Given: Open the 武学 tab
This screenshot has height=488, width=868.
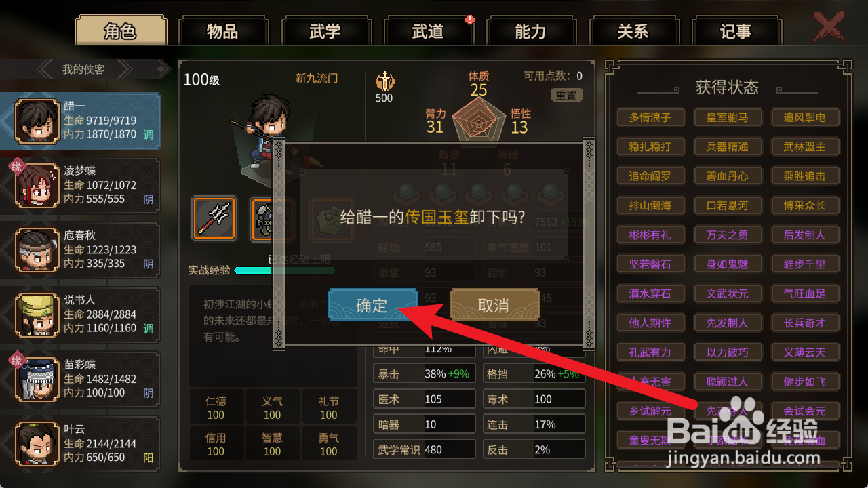Looking at the screenshot, I should point(325,32).
